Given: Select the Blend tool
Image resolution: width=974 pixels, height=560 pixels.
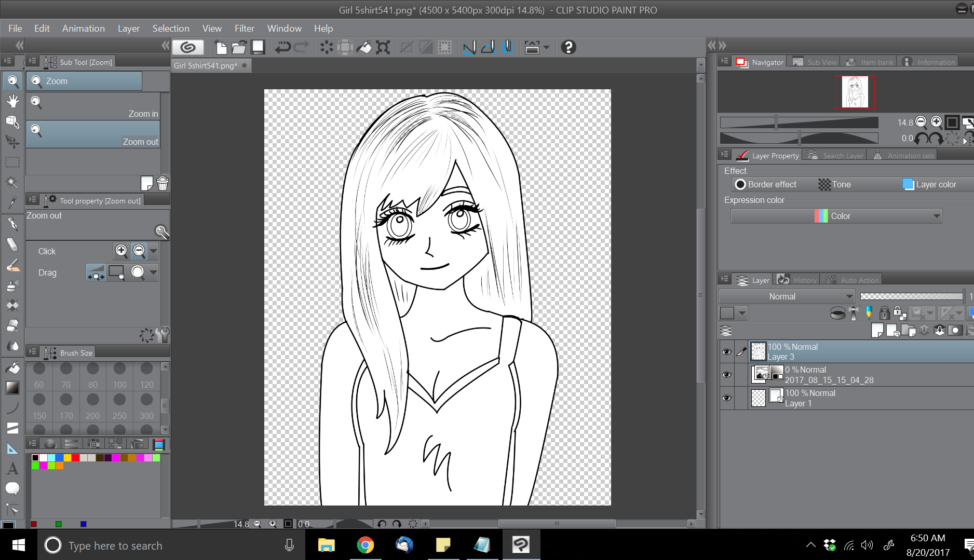Looking at the screenshot, I should [12, 346].
